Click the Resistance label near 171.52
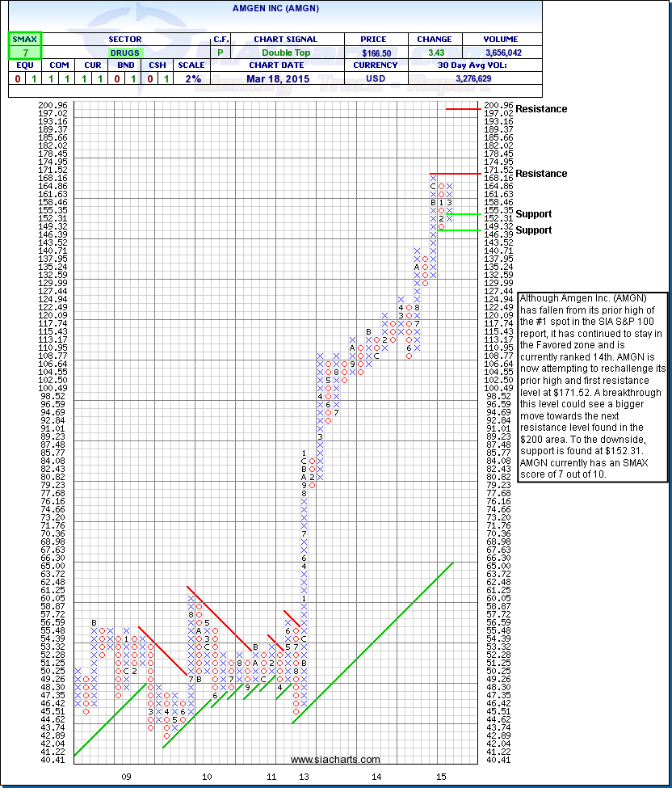Viewport: 672px width, 788px height. [x=541, y=174]
